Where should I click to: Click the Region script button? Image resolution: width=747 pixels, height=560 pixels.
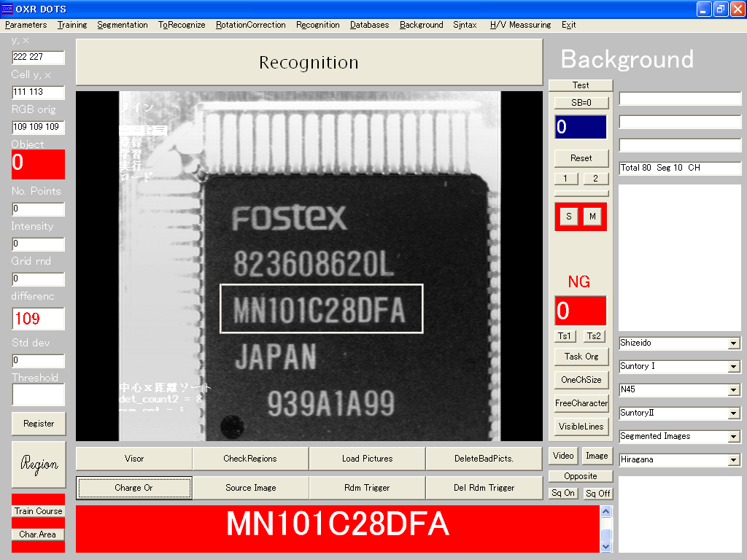39,464
